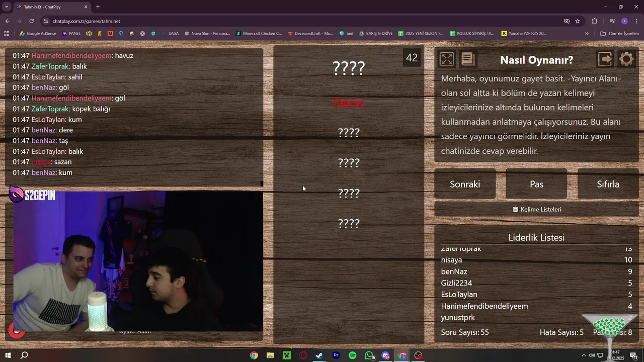Open the browser extensions puzzle icon
This screenshot has height=362, width=644.
coord(595,21)
